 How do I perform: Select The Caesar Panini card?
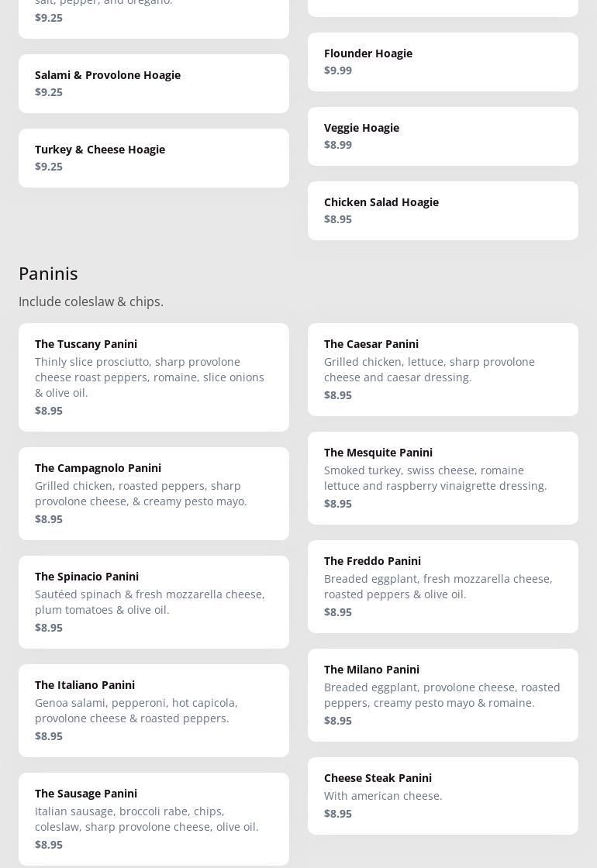click(443, 370)
